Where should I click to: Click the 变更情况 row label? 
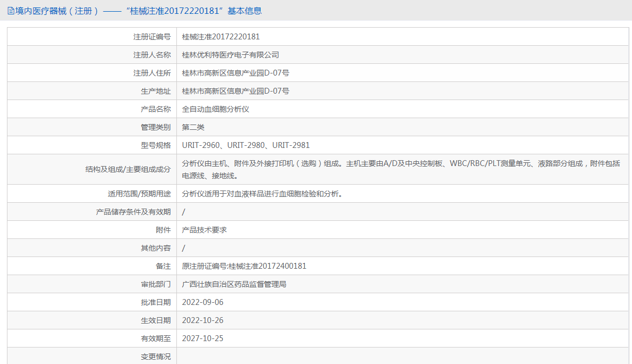[x=156, y=357]
